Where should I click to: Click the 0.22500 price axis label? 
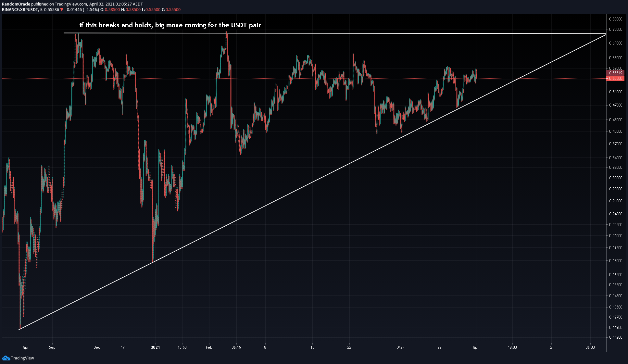[x=616, y=225]
